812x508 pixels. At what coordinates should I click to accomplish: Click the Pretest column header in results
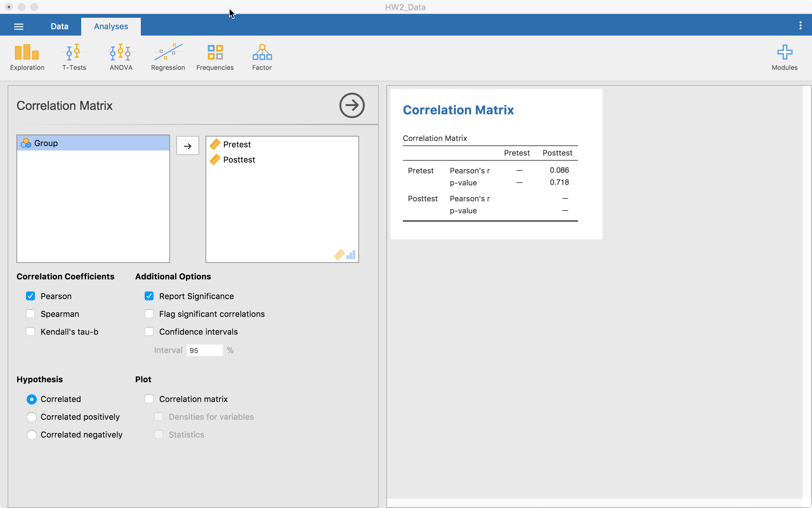coord(517,153)
